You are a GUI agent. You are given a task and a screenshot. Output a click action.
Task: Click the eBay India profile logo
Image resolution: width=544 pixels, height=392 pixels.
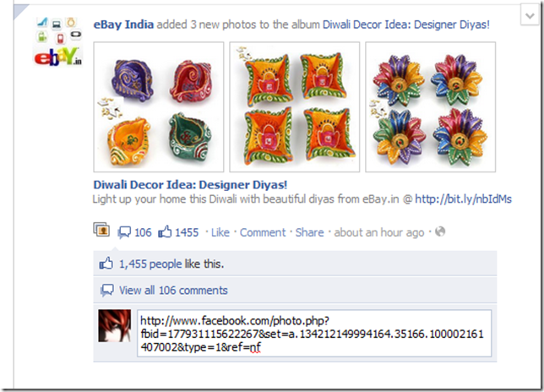(58, 41)
